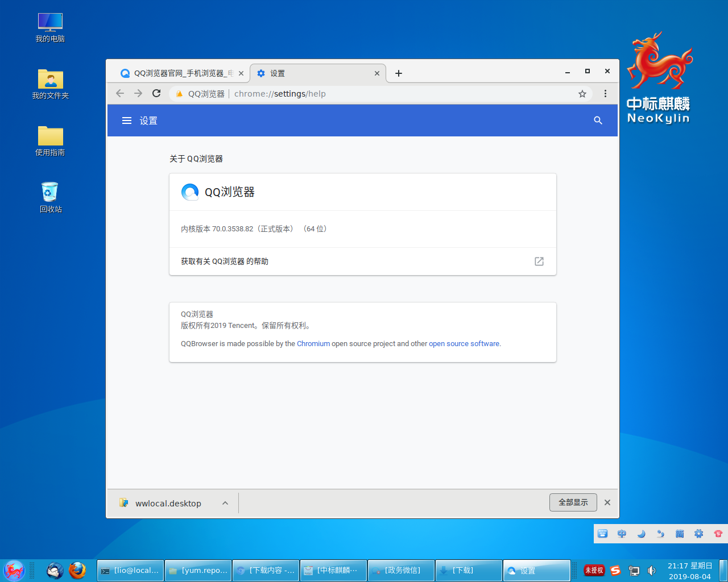Maximize the browser window

pyautogui.click(x=588, y=71)
